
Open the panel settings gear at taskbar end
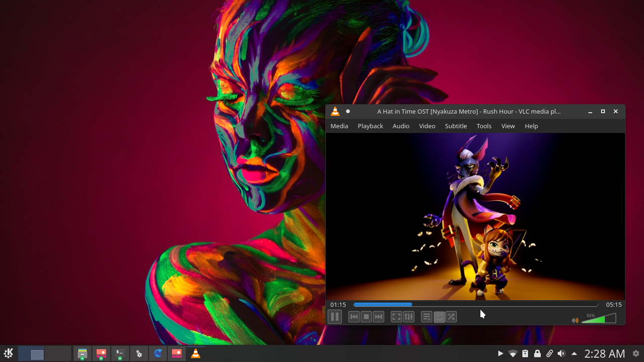(x=636, y=354)
